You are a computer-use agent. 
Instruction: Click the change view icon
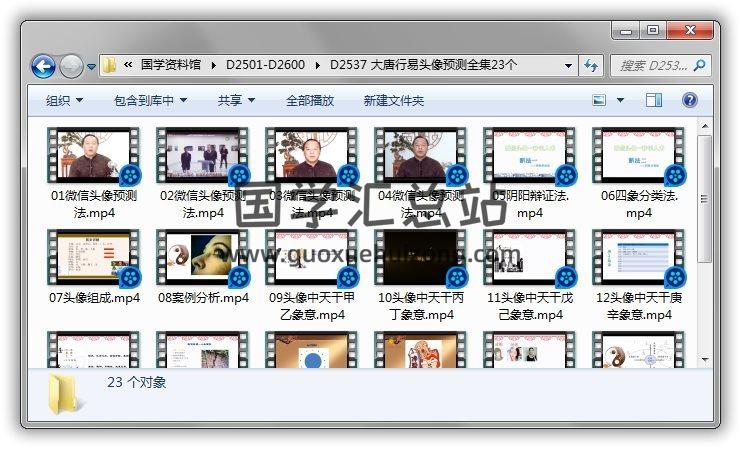pyautogui.click(x=600, y=100)
